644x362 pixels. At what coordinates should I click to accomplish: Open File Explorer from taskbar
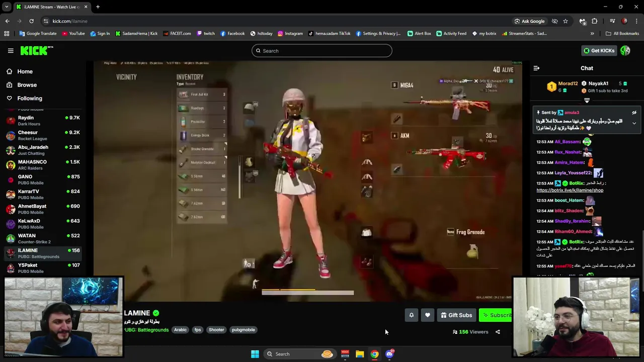360,354
